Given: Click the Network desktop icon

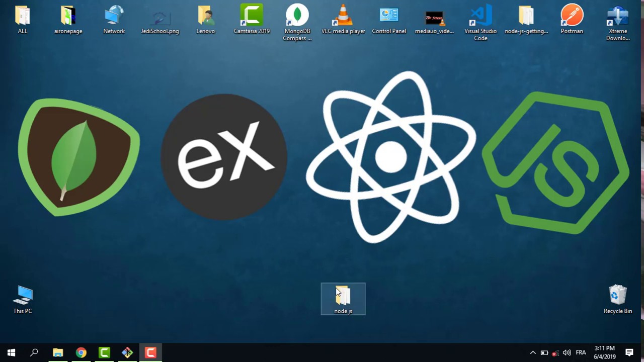Looking at the screenshot, I should tap(114, 20).
